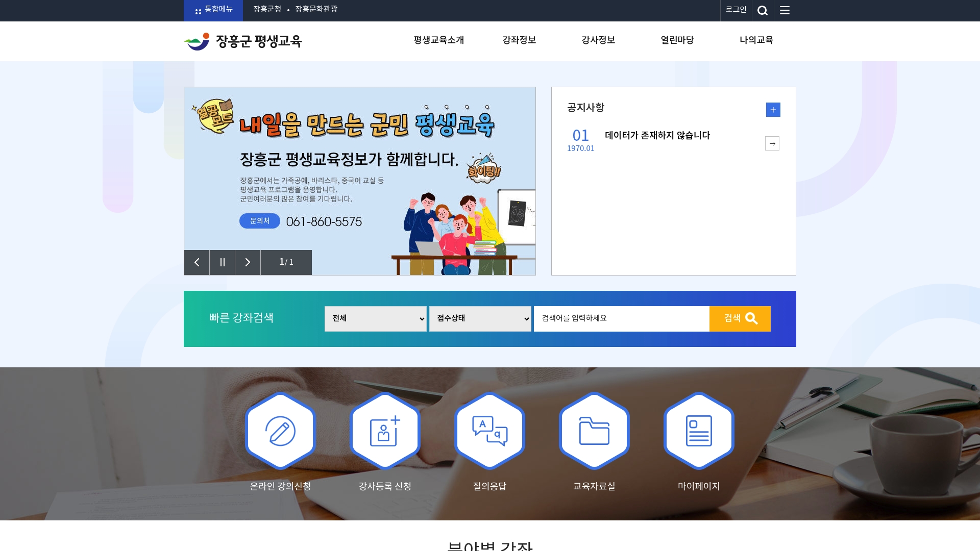
Task: Open the search icon in top bar
Action: 763,11
